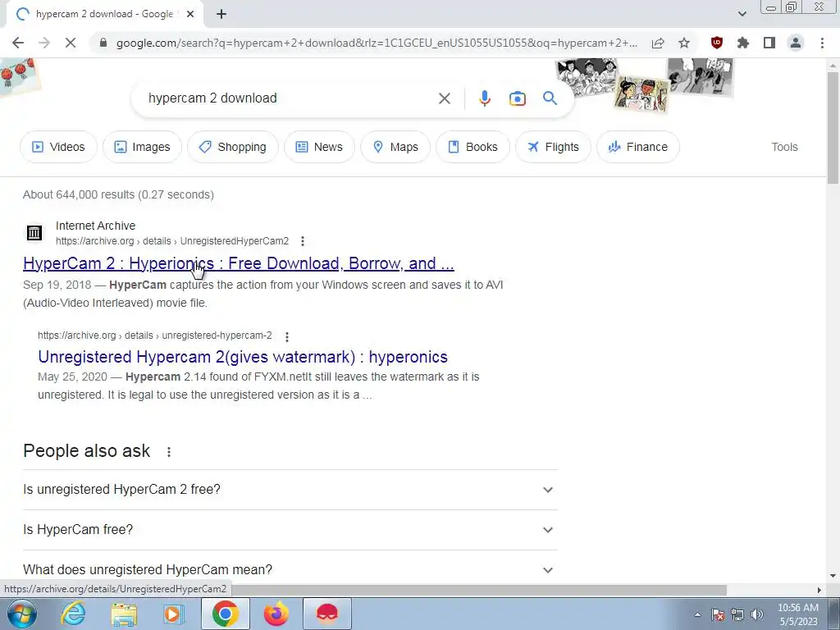The width and height of the screenshot is (840, 630).
Task: Search by image with camera icon
Action: click(517, 98)
